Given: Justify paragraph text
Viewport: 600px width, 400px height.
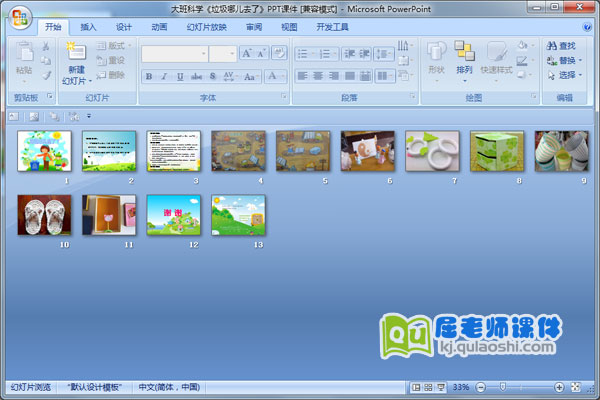Looking at the screenshot, I should (350, 76).
